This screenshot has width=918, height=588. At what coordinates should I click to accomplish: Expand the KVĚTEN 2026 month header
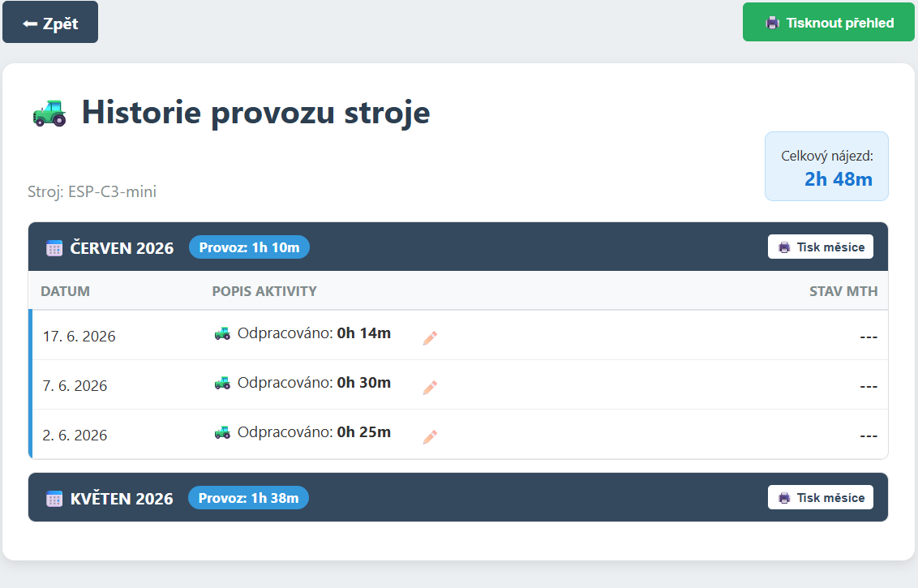tap(458, 498)
